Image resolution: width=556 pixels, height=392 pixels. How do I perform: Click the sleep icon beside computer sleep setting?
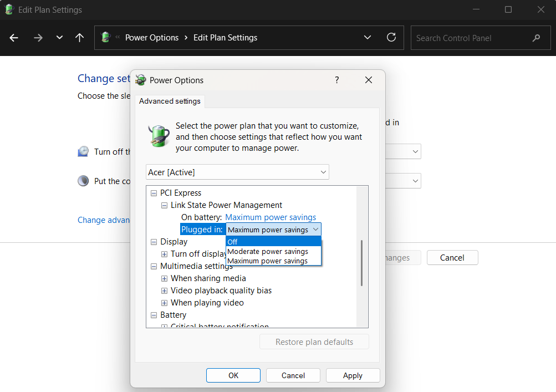click(83, 180)
